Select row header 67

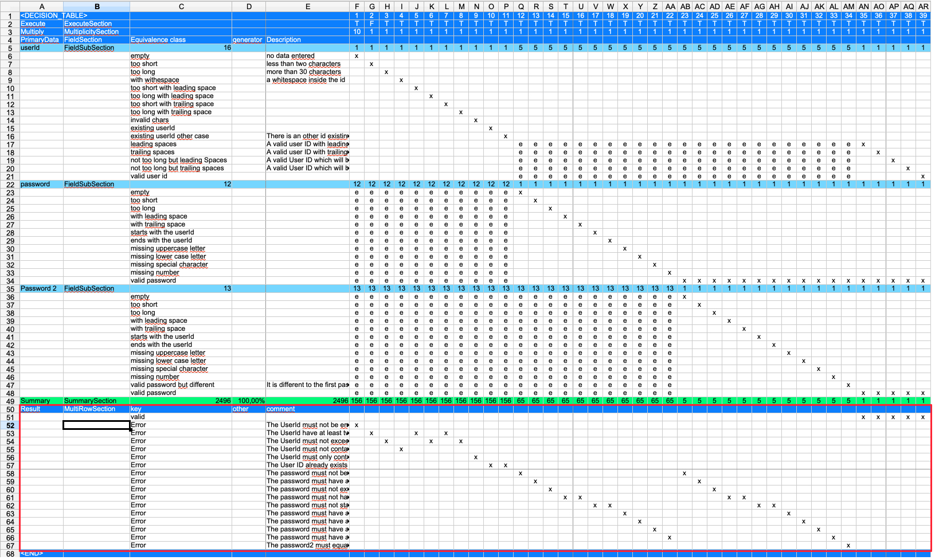click(10, 545)
